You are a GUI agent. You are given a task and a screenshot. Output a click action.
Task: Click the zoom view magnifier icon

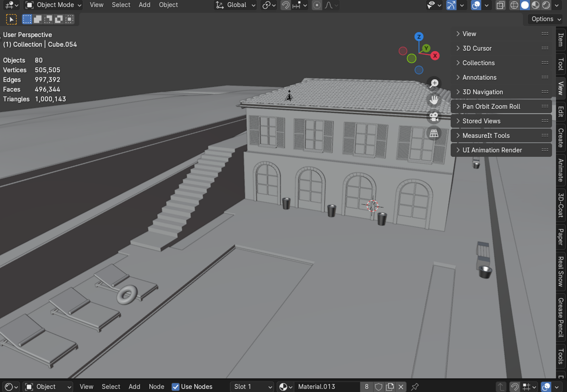coord(434,83)
